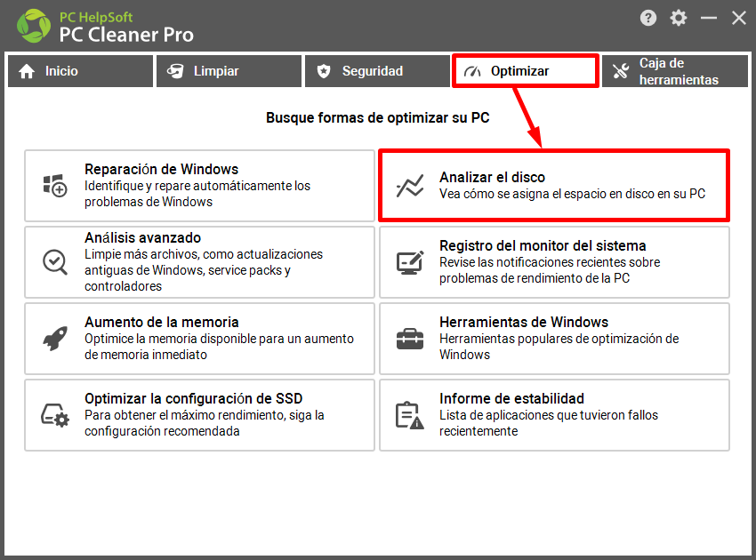Screen dimensions: 756x560
Task: Open the Caja de herramientas tab
Action: (675, 71)
